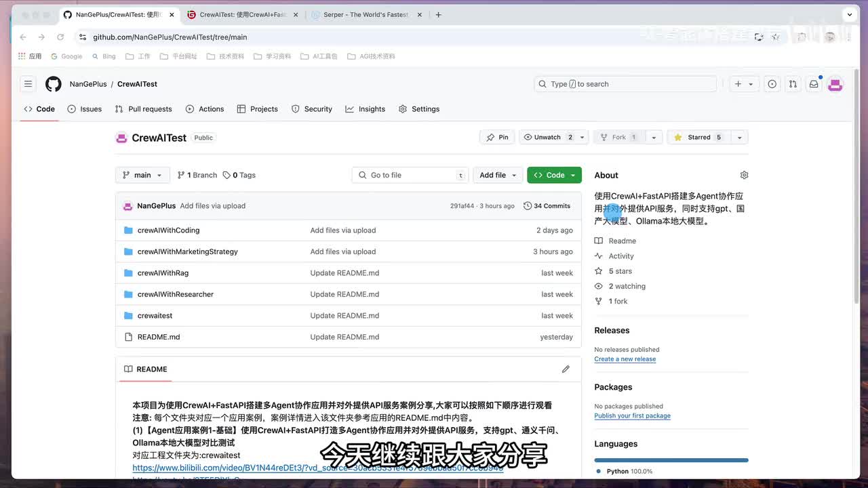Expand the star lists dropdown arrow
868x488 pixels.
tap(739, 138)
